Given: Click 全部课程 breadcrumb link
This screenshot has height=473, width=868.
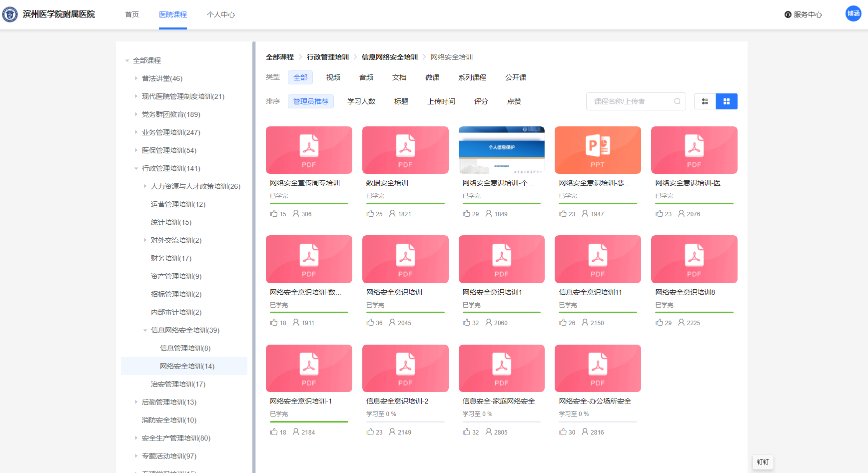Looking at the screenshot, I should click(280, 57).
